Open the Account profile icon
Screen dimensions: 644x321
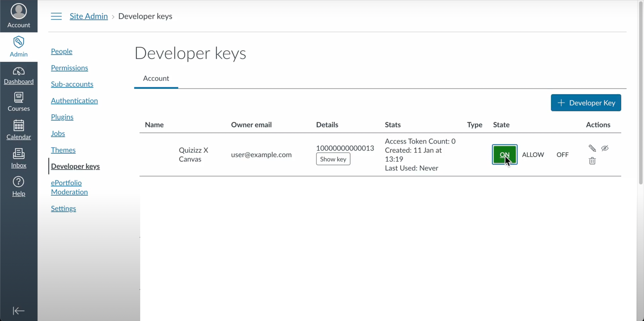(x=19, y=11)
